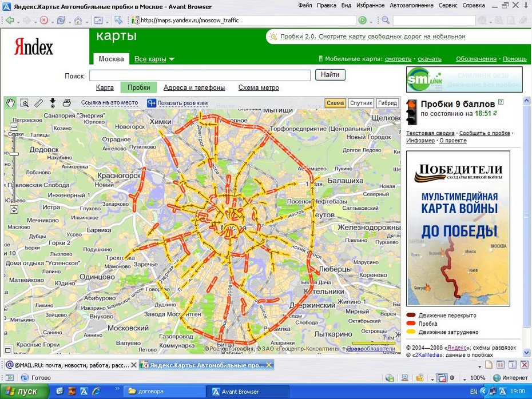532x399 pixels.
Task: Switch to the договора folder in taskbar
Action: (164, 391)
